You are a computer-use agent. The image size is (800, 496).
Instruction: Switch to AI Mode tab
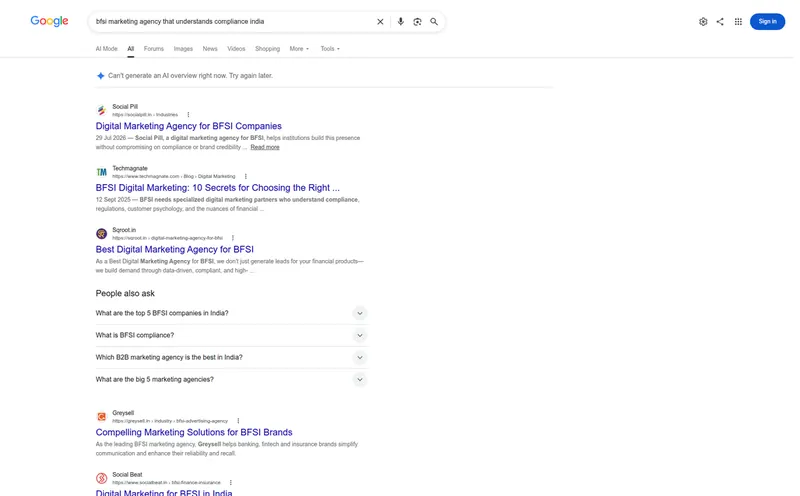click(106, 49)
